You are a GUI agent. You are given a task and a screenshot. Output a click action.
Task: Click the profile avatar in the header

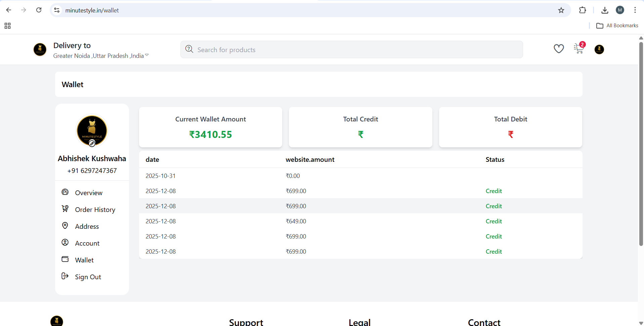[x=599, y=49]
